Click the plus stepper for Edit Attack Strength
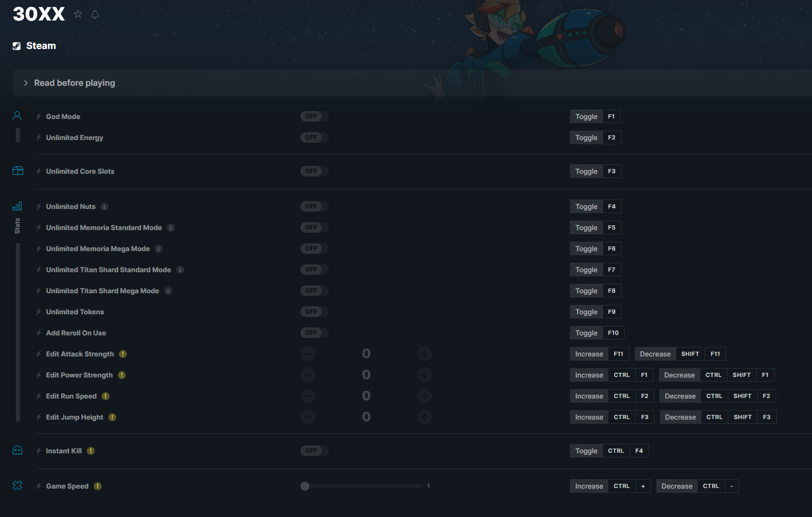Screen dimensions: 812x517 coord(425,354)
